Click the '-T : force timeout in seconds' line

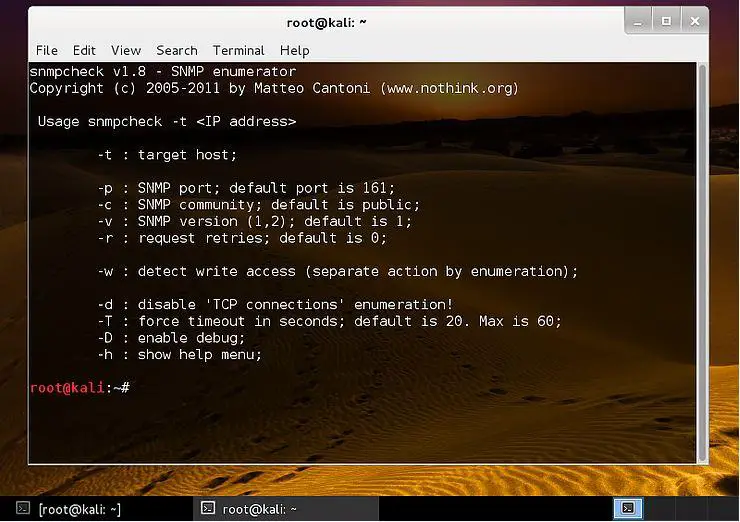pyautogui.click(x=329, y=321)
